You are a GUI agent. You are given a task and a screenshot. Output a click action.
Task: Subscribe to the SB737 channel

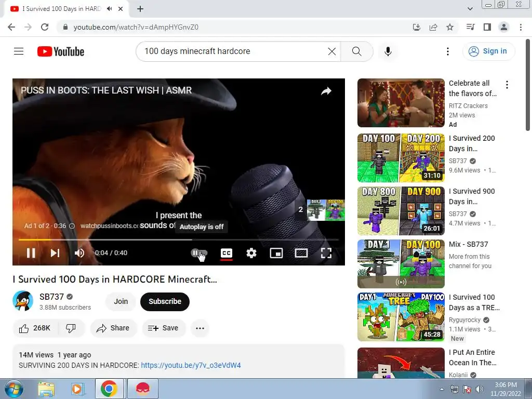coord(165,301)
